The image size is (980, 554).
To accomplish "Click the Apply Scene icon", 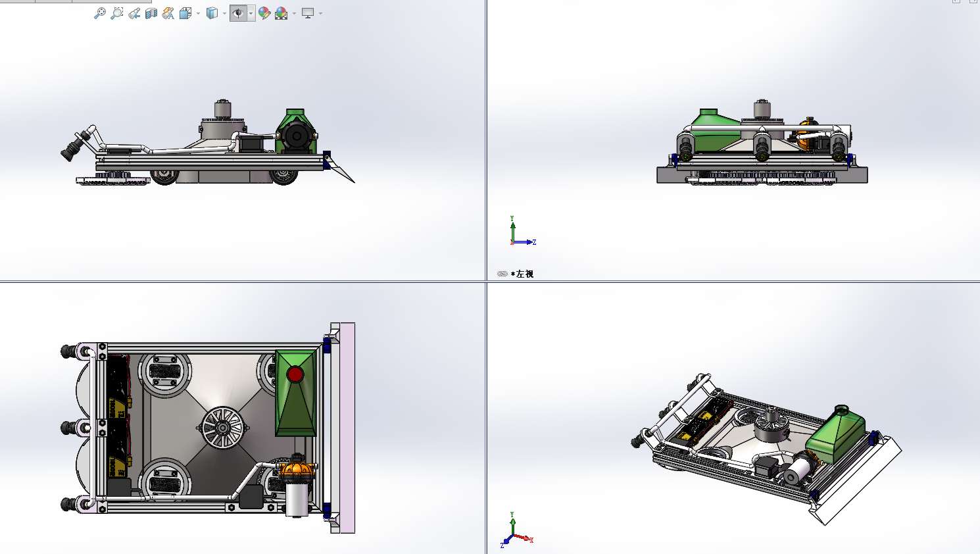I will [282, 13].
